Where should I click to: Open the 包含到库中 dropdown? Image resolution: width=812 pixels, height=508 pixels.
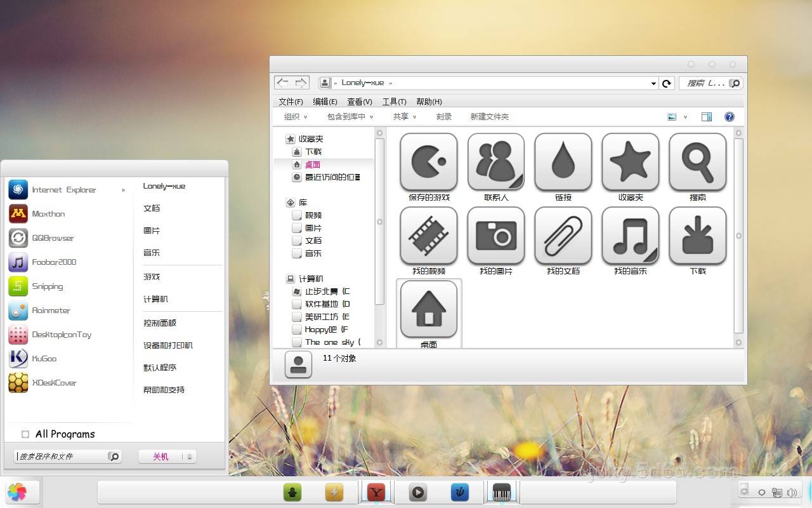click(x=350, y=117)
